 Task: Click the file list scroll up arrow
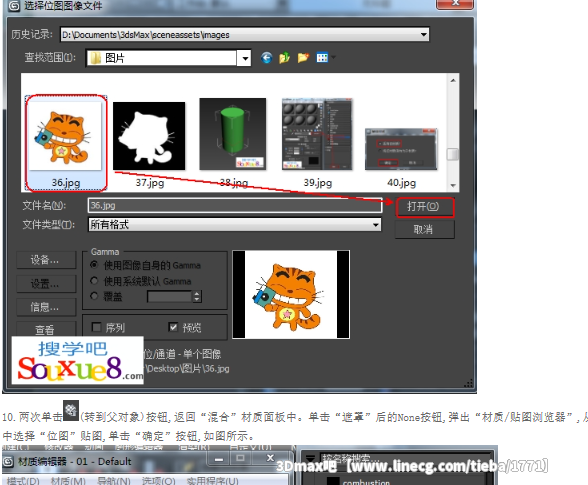pyautogui.click(x=453, y=81)
